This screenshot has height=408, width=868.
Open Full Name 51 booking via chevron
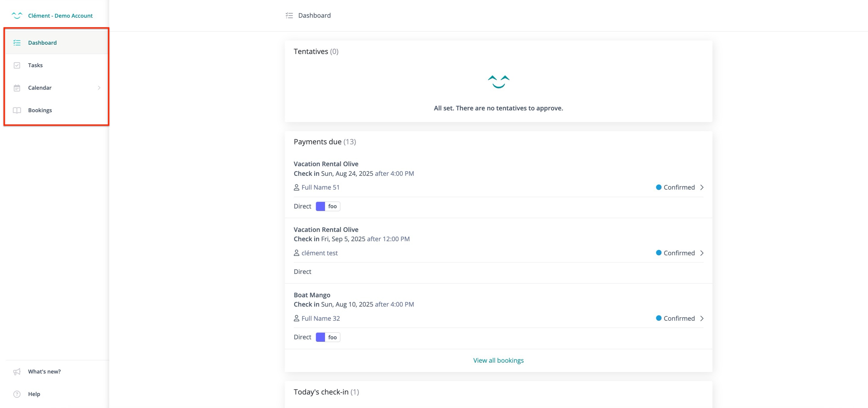[x=702, y=187]
